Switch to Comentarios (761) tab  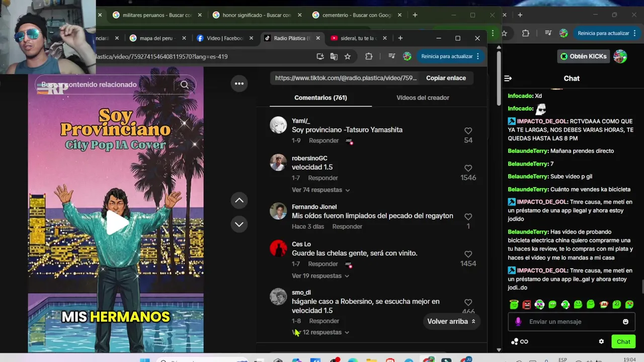click(x=320, y=98)
